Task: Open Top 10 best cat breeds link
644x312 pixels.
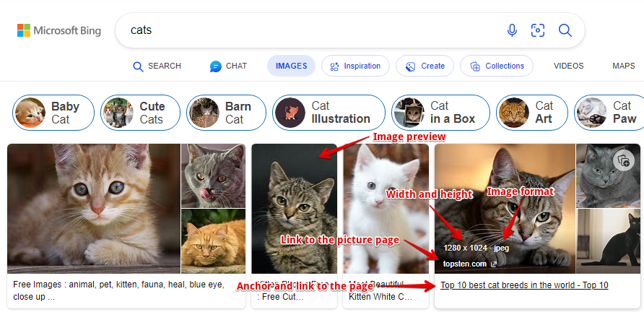Action: coord(524,285)
